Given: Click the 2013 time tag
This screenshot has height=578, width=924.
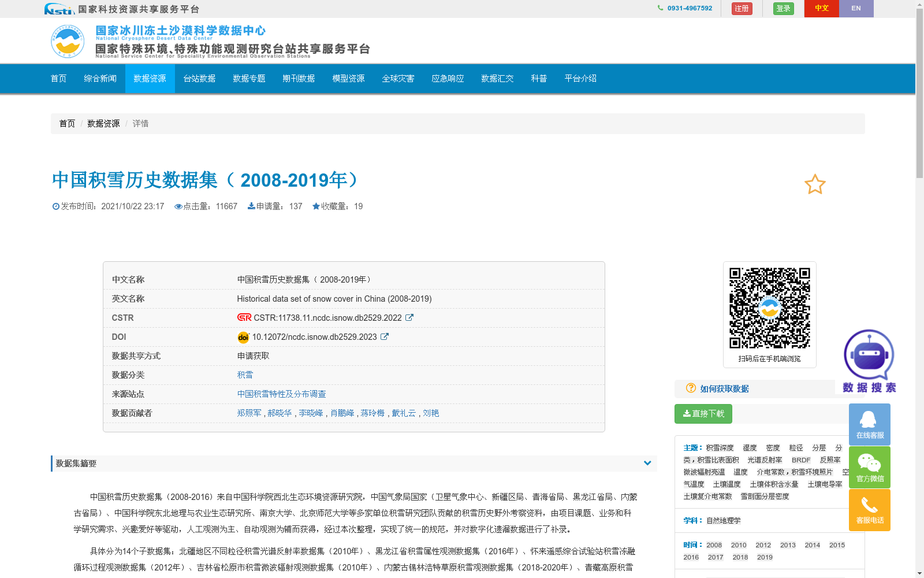Looking at the screenshot, I should (x=788, y=545).
